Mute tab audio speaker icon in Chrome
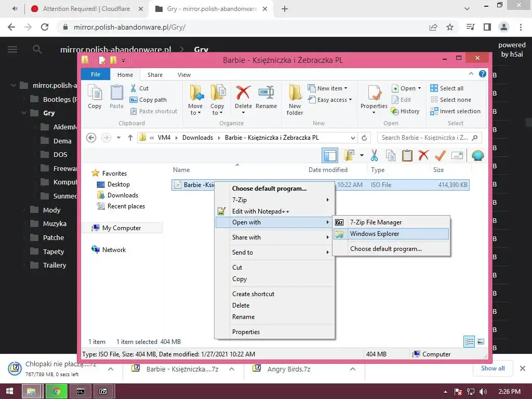 point(15,9)
